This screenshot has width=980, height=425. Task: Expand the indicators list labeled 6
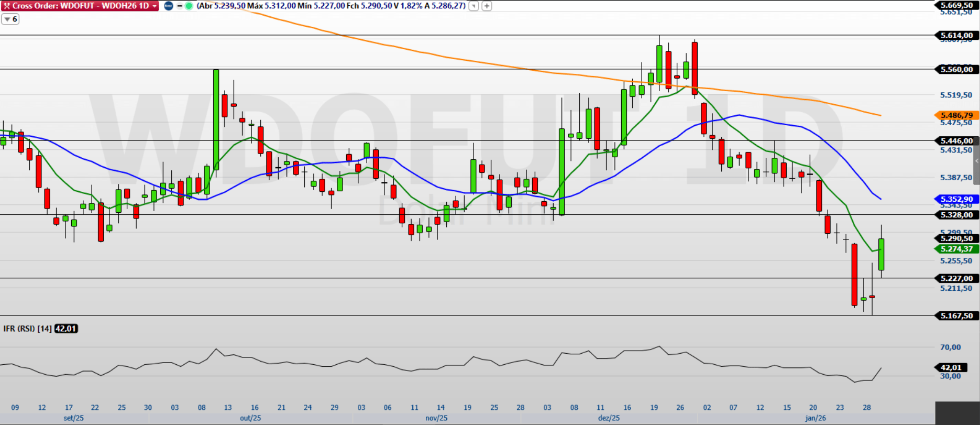pyautogui.click(x=10, y=19)
